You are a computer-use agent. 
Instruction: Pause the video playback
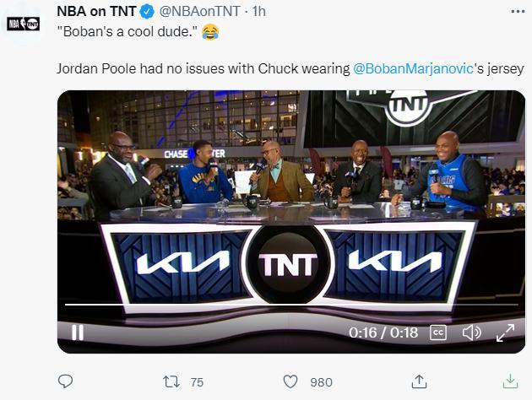click(78, 332)
